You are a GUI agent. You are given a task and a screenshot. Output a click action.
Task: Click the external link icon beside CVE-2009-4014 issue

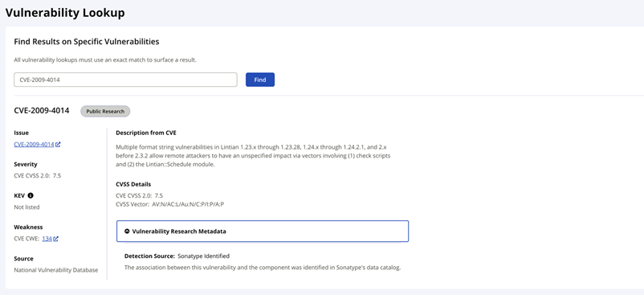pos(59,145)
